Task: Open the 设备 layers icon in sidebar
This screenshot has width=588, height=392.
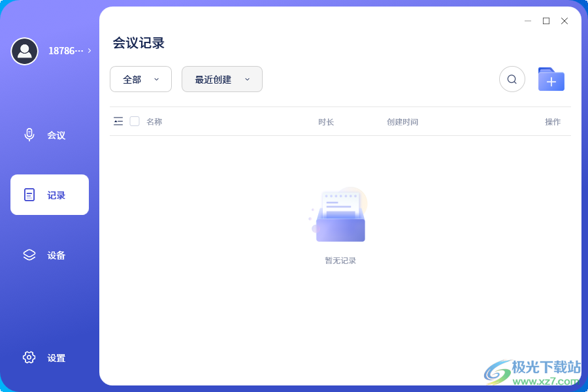Action: coord(29,255)
